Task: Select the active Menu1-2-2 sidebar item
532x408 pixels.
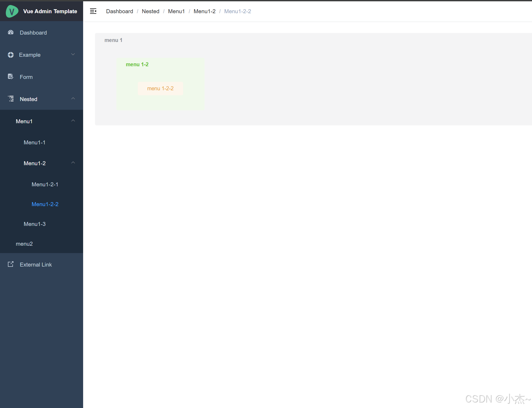Action: click(x=45, y=204)
